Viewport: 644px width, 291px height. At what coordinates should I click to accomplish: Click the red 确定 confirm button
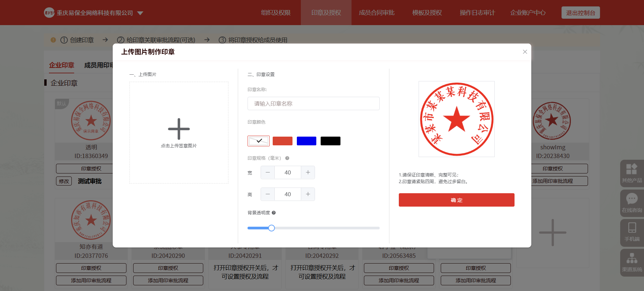(456, 200)
